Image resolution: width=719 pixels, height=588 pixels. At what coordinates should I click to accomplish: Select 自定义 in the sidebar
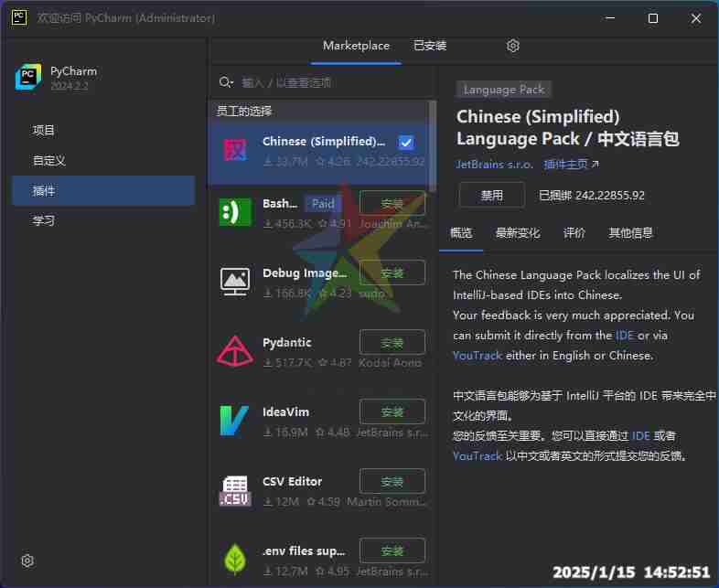103,160
